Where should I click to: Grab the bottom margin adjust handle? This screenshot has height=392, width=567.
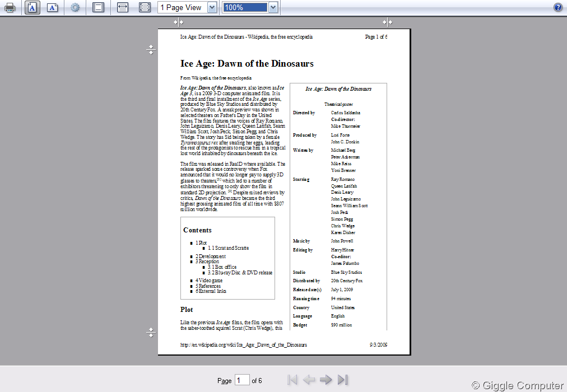[151, 333]
